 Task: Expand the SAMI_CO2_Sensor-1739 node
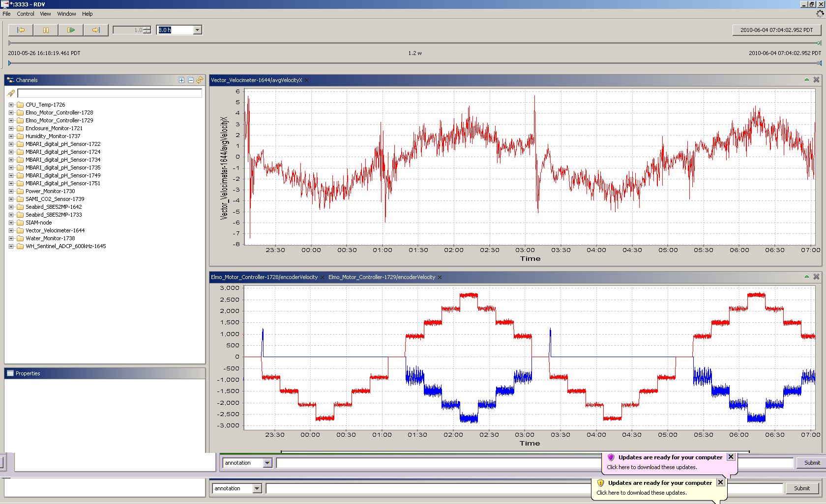point(11,199)
